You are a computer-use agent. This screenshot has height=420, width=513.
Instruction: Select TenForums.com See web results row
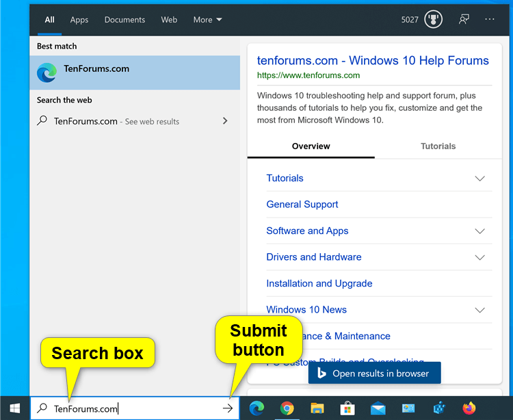(x=135, y=121)
